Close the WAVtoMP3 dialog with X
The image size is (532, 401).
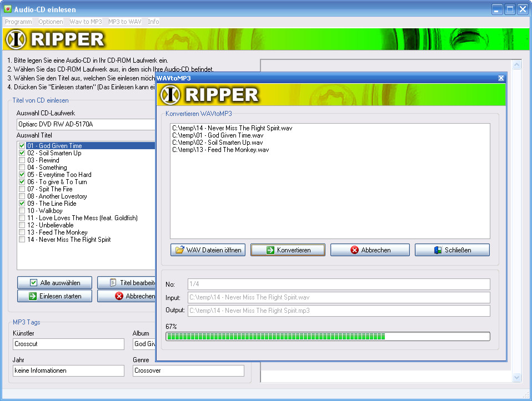pyautogui.click(x=501, y=78)
